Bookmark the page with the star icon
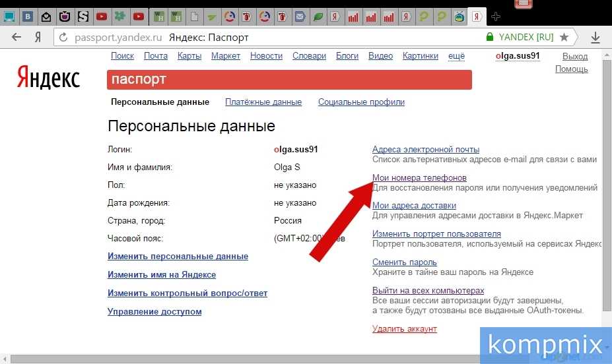 (x=564, y=37)
